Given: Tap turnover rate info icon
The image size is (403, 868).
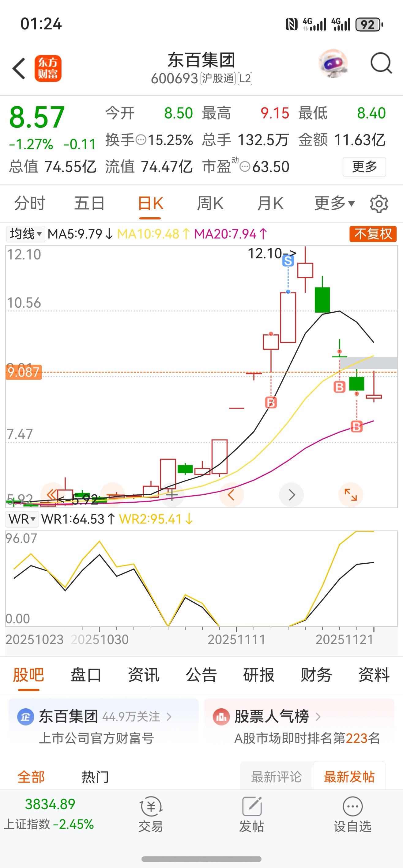Looking at the screenshot, I should tap(141, 139).
